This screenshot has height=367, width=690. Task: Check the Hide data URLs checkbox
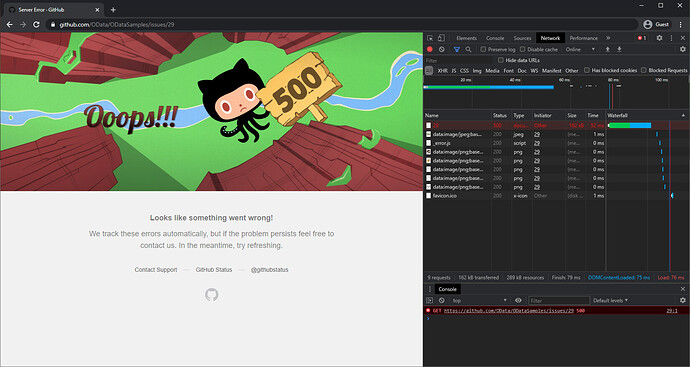[x=501, y=60]
